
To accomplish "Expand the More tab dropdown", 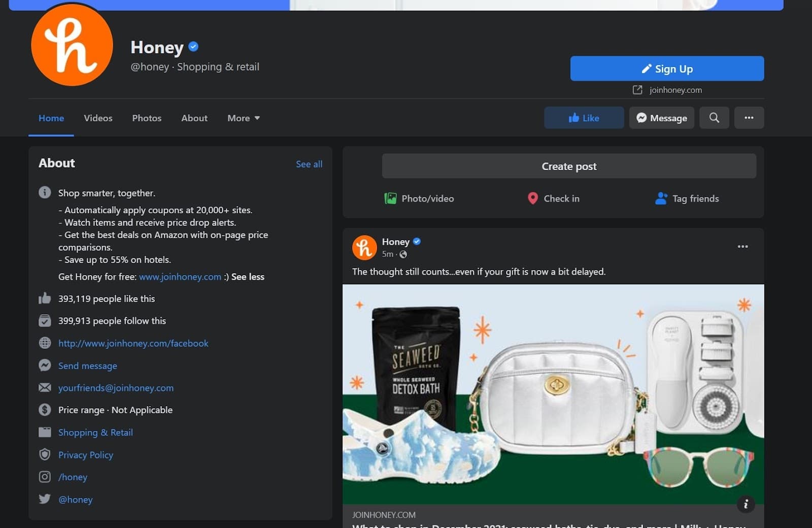I will (244, 118).
